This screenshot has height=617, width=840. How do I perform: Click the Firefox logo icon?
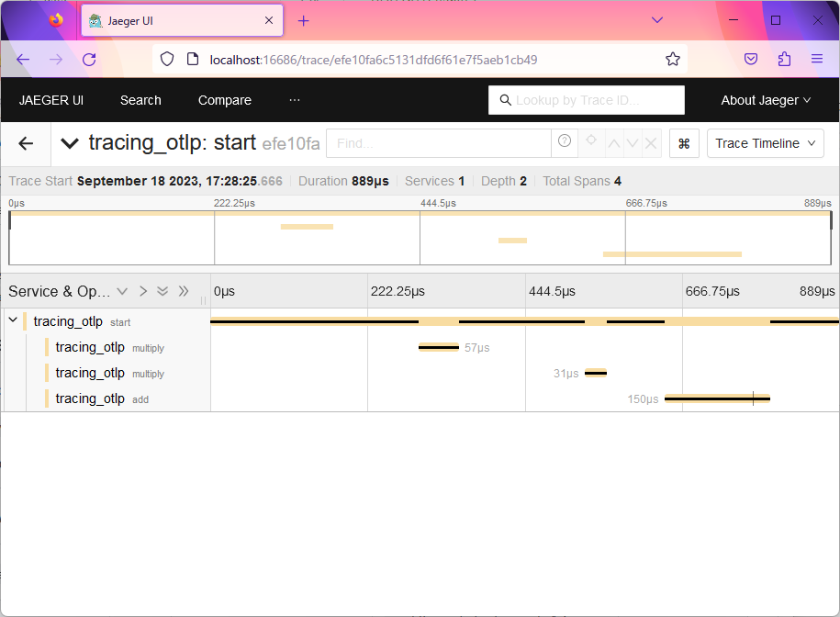click(x=56, y=20)
